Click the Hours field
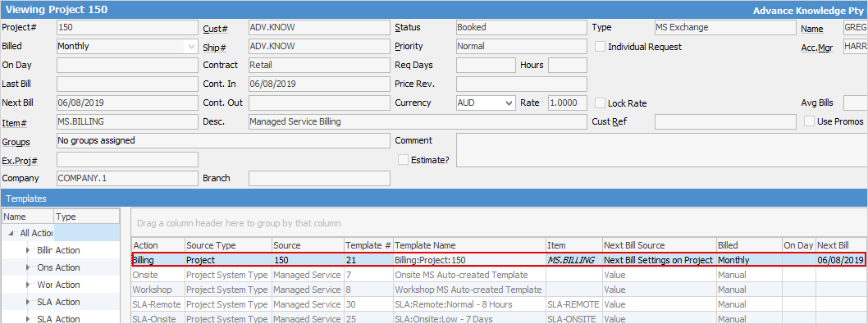The height and width of the screenshot is (324, 868). (568, 66)
